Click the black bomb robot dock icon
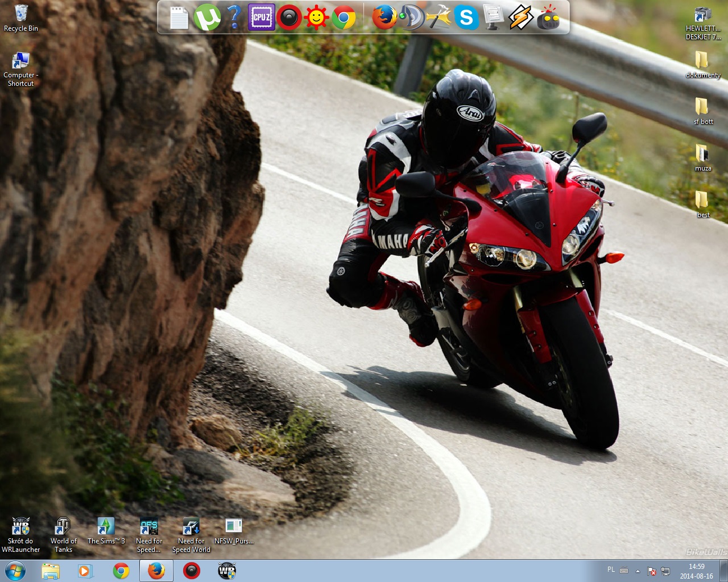 click(x=548, y=18)
